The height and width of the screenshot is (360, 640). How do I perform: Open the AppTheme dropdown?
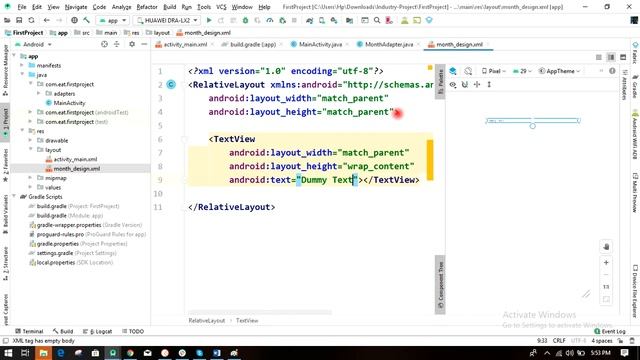[559, 71]
